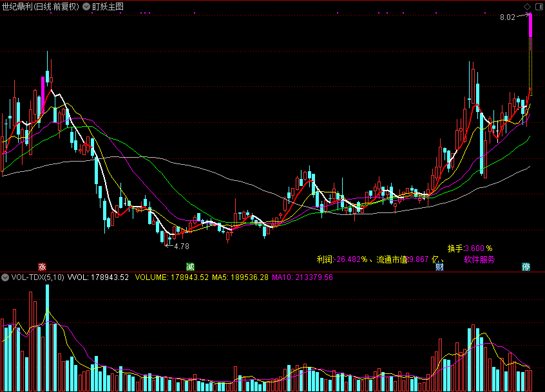The height and width of the screenshot is (392, 545).
Task: Expand the VOL-TDX indicator dropdown arrow
Action: point(6,277)
